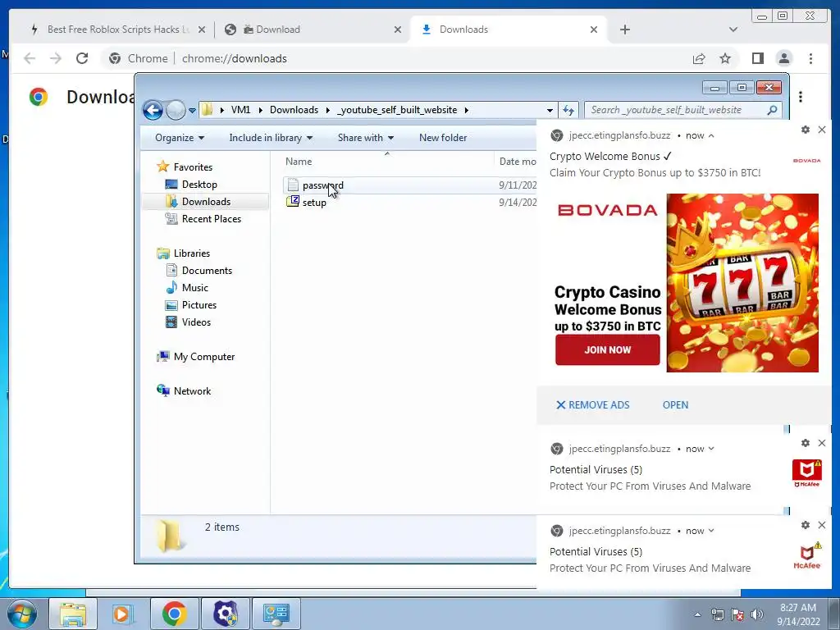Open Chrome share page icon

[699, 58]
